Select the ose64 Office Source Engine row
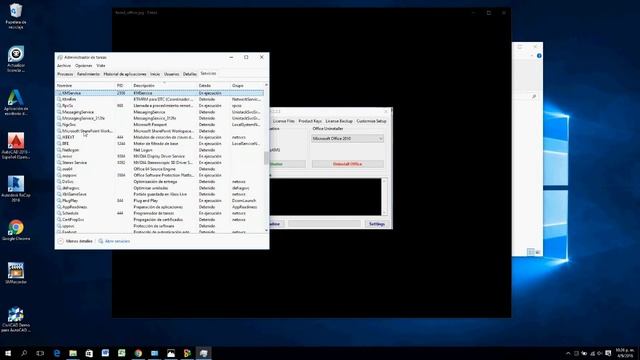 (160, 169)
